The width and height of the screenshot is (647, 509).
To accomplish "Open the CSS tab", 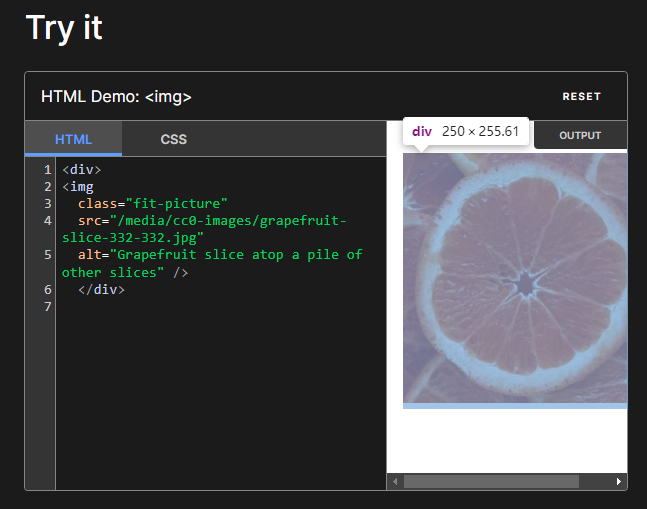I will [x=173, y=139].
